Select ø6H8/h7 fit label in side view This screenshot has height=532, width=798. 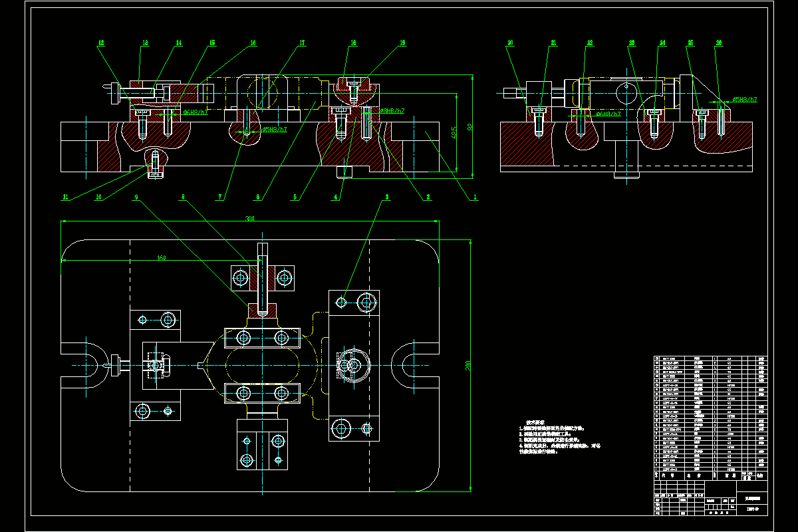click(x=608, y=114)
